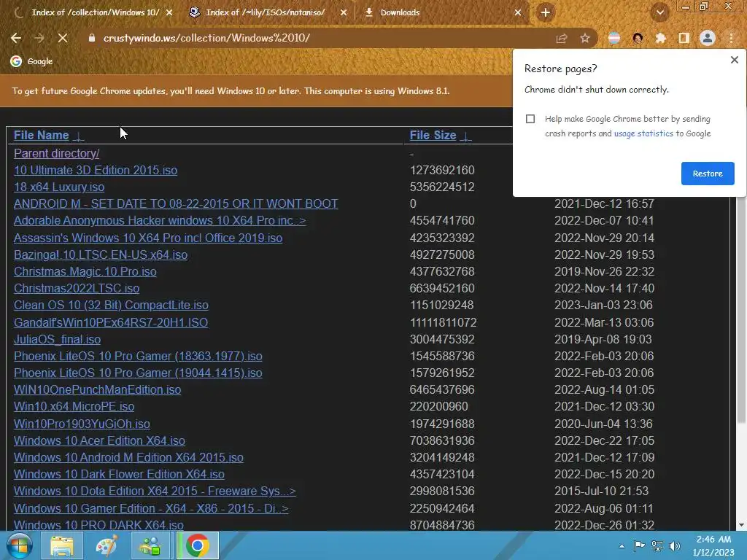Viewport: 747px width, 560px height.
Task: Open the usage statistics link
Action: 643,134
